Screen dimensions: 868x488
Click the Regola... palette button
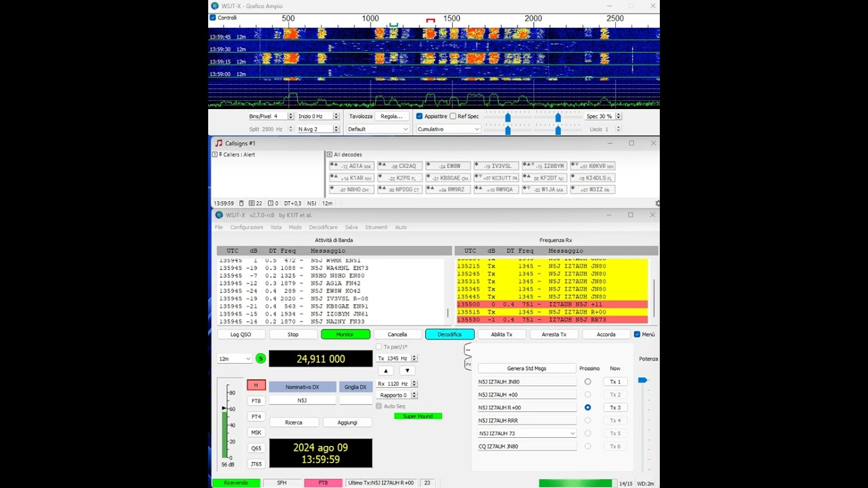(x=392, y=117)
